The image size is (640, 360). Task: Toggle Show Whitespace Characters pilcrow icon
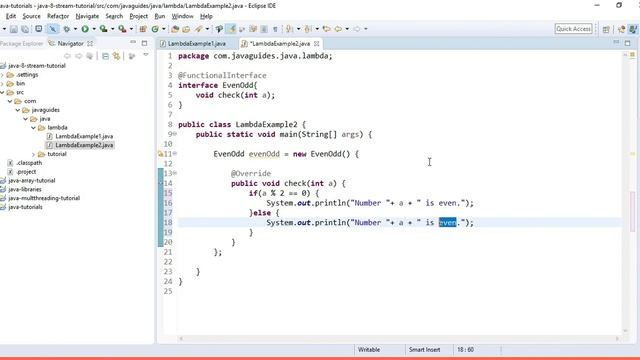[x=276, y=29]
